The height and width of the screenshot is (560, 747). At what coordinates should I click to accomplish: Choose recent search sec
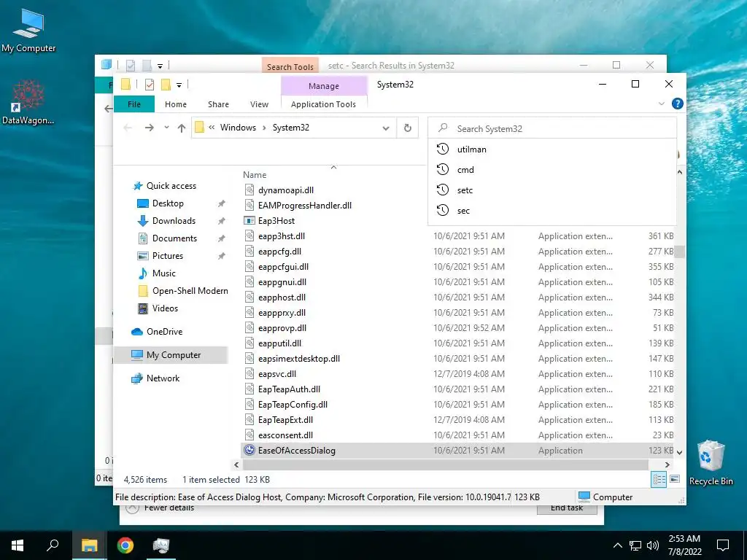[x=553, y=211]
